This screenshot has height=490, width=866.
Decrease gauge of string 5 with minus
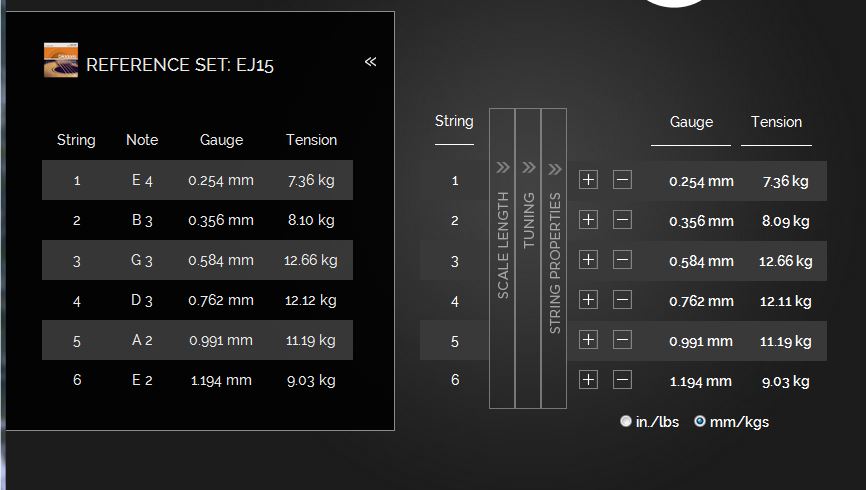point(622,340)
